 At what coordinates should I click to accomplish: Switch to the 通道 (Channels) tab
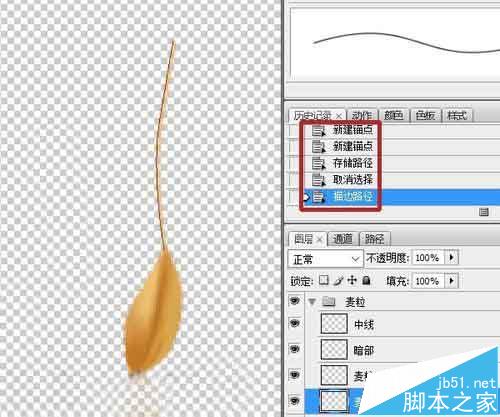click(x=343, y=239)
